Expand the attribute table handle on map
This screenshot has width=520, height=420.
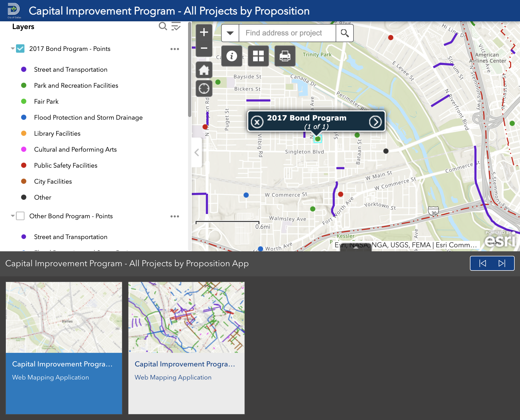(356, 247)
